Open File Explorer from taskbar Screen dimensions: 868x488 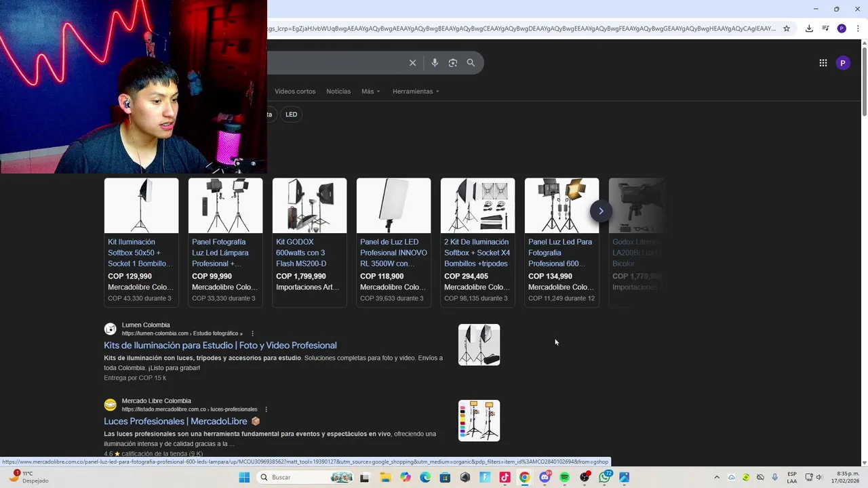pyautogui.click(x=385, y=477)
